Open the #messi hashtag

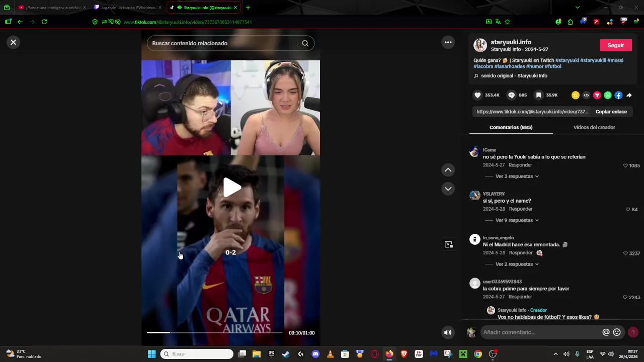pos(615,60)
